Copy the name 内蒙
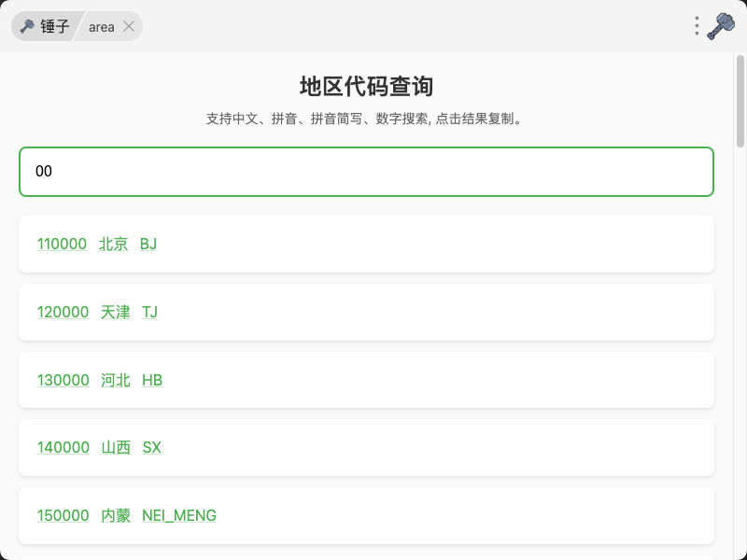 tap(116, 515)
